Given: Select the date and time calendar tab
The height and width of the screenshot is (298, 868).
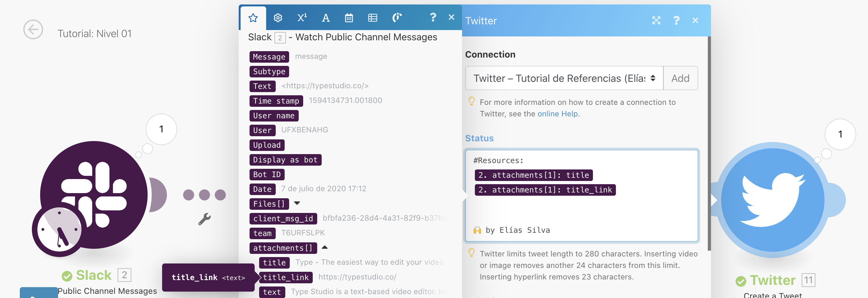Looking at the screenshot, I should (349, 18).
